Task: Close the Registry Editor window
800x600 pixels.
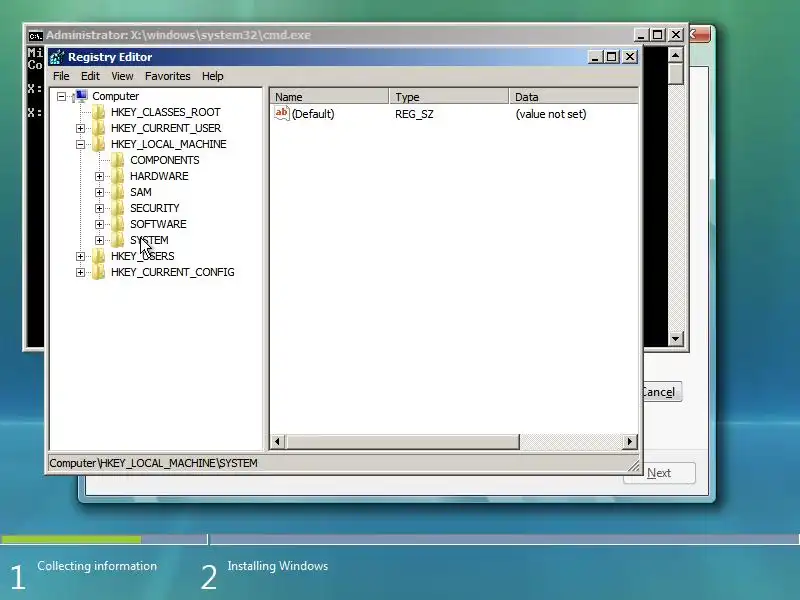Action: pyautogui.click(x=630, y=57)
